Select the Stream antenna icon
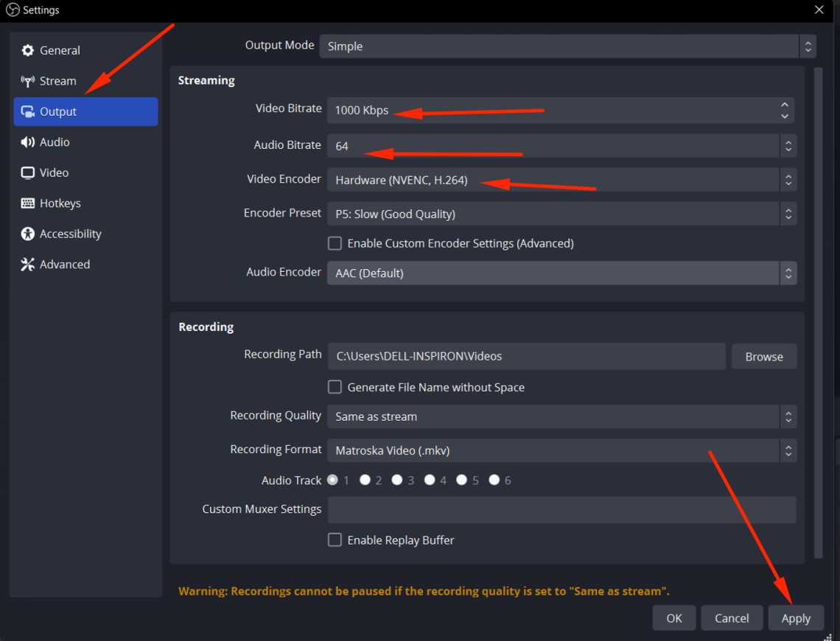This screenshot has height=641, width=840. 27,81
